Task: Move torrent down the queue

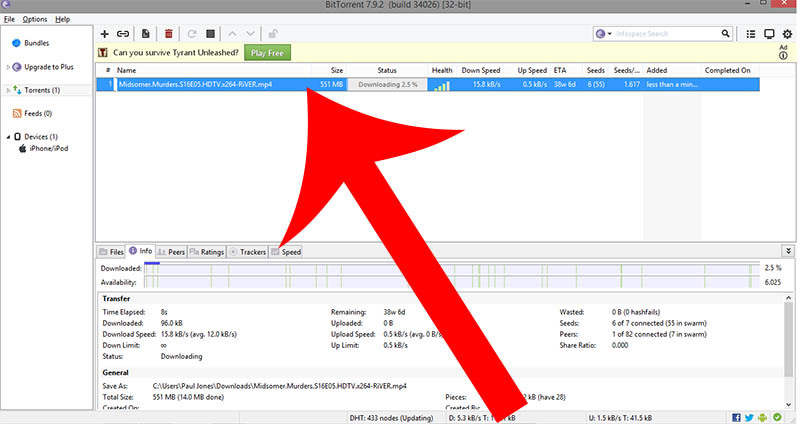Action: [x=251, y=34]
